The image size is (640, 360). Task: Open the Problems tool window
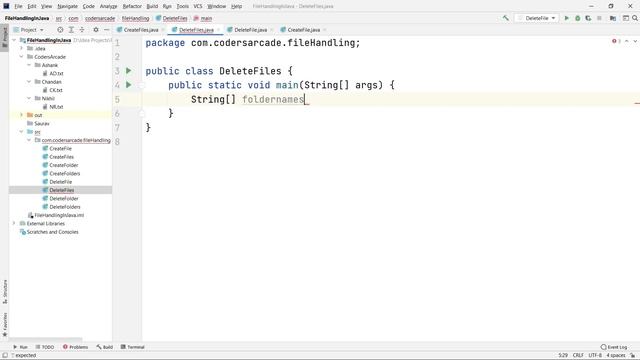pos(76,347)
